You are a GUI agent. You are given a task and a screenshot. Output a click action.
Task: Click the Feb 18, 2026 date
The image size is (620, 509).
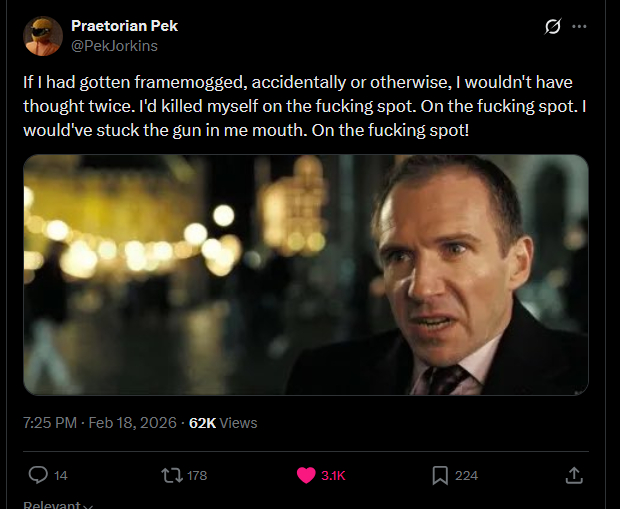132,423
